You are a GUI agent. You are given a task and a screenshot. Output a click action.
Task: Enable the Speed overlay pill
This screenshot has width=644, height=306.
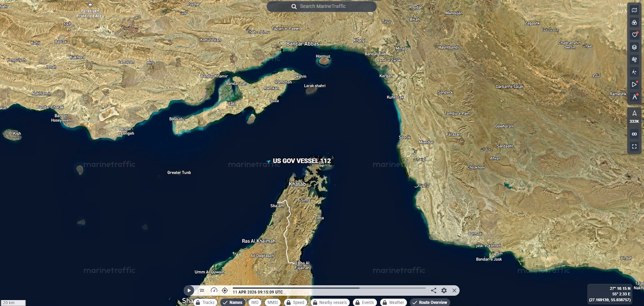click(296, 302)
